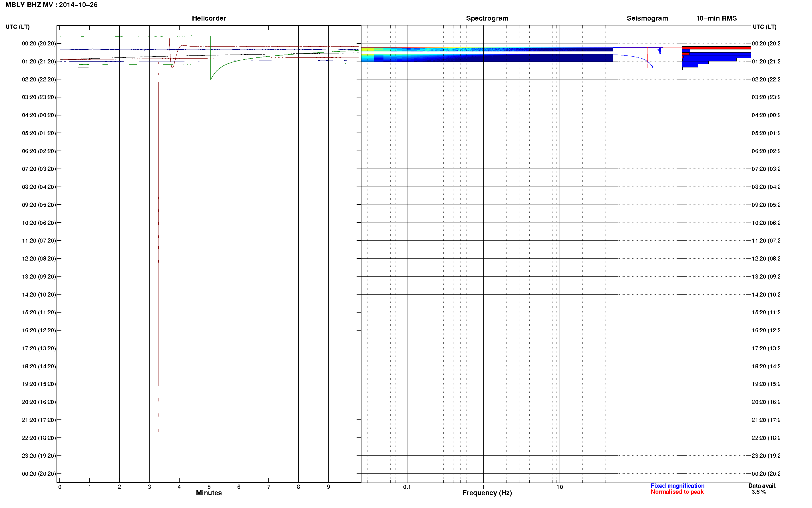812x508 pixels.
Task: Click the '21:20 (17:20)' left time label
Action: click(x=39, y=420)
